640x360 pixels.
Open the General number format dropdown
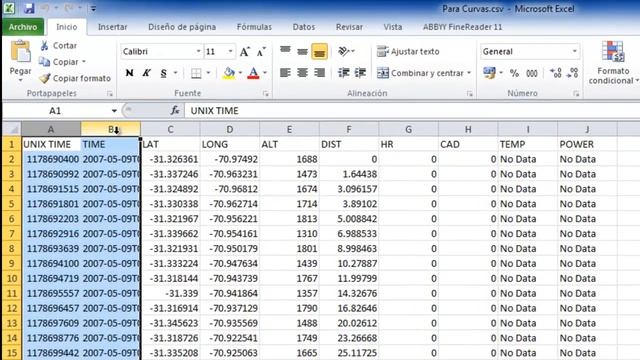tap(575, 51)
